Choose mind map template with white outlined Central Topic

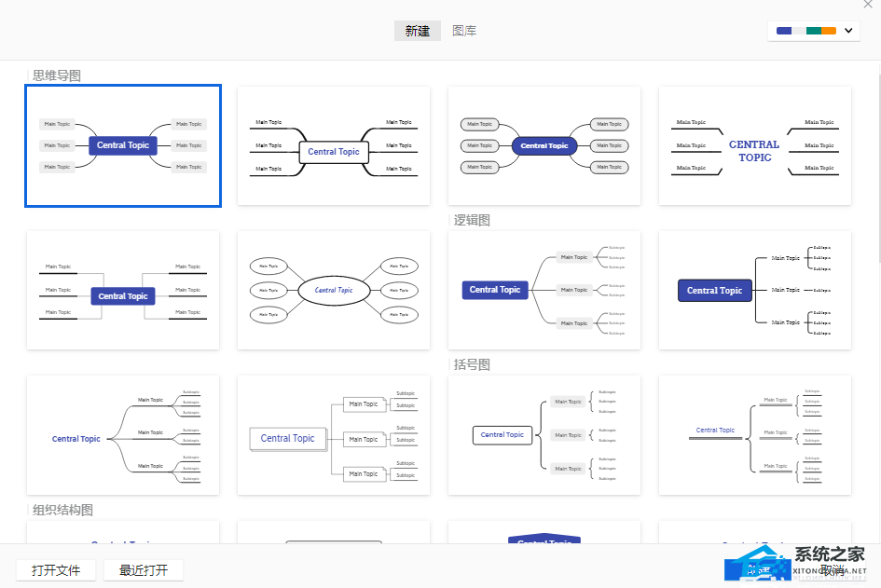334,146
